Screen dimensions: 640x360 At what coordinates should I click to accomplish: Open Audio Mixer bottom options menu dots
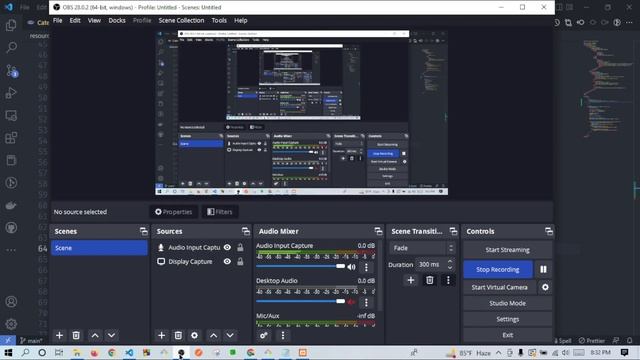(283, 335)
